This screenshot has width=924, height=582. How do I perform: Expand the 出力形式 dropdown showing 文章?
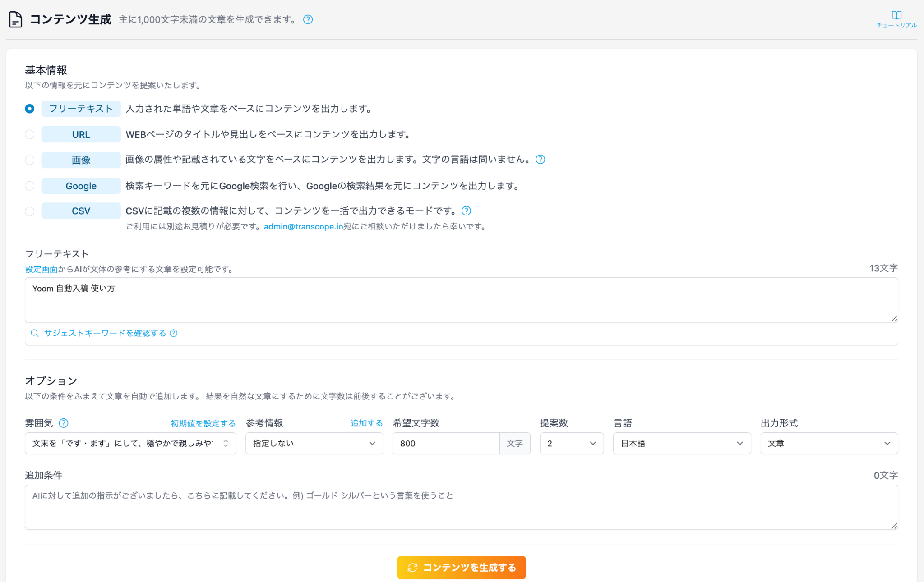(x=829, y=443)
